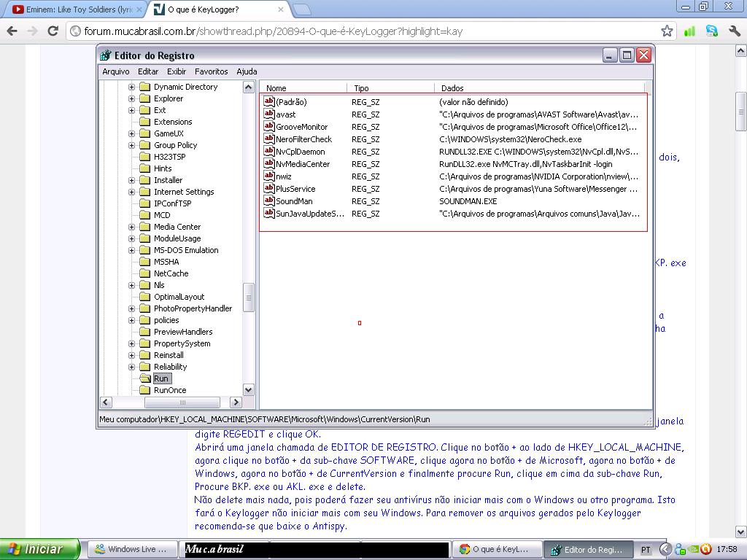Viewport: 747px width, 560px height.
Task: Select the SoundMan string value icon
Action: [268, 201]
